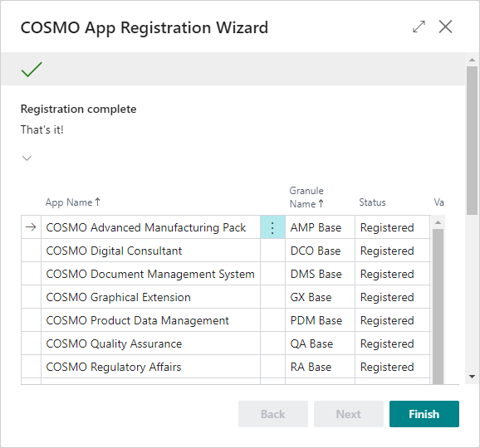The image size is (480, 448).
Task: Click the DMS Base granule cell
Action: click(320, 274)
